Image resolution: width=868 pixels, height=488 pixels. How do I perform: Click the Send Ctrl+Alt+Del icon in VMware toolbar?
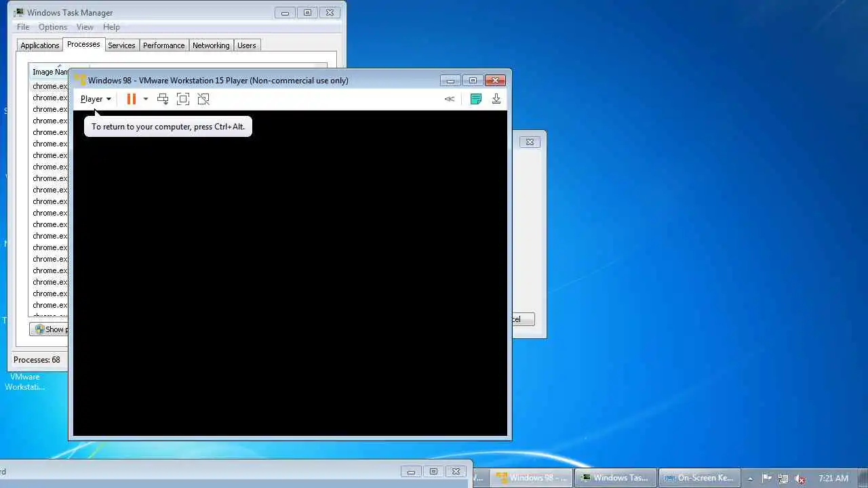tap(163, 99)
